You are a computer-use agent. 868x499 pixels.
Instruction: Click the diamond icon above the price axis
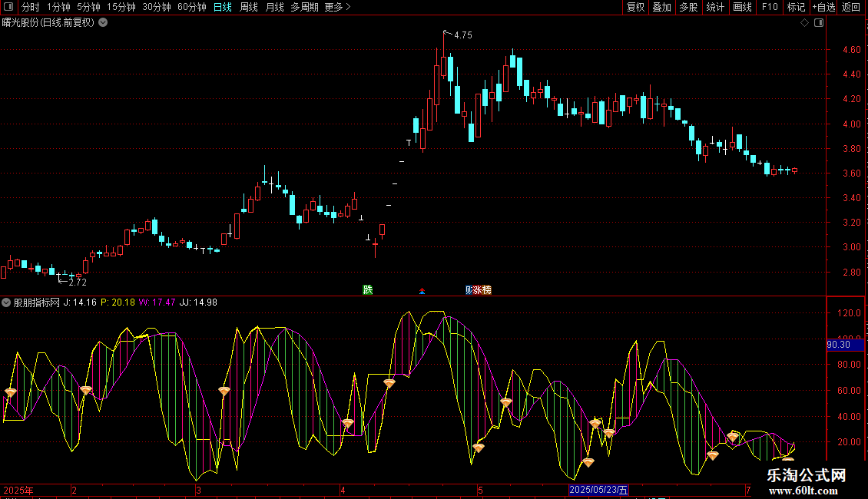pyautogui.click(x=805, y=23)
